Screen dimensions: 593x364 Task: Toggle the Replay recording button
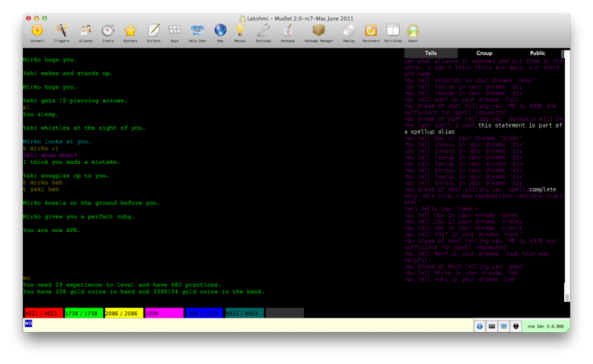pyautogui.click(x=349, y=31)
